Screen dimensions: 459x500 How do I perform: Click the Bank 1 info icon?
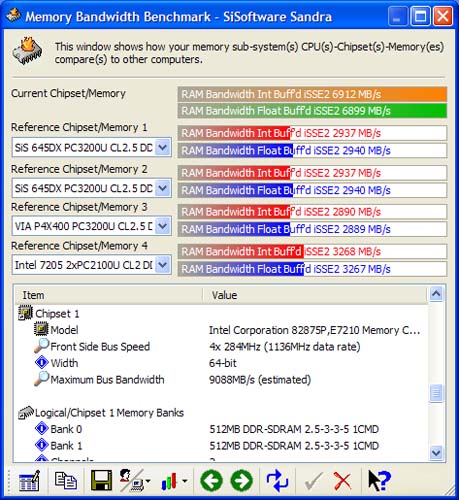[x=42, y=445]
